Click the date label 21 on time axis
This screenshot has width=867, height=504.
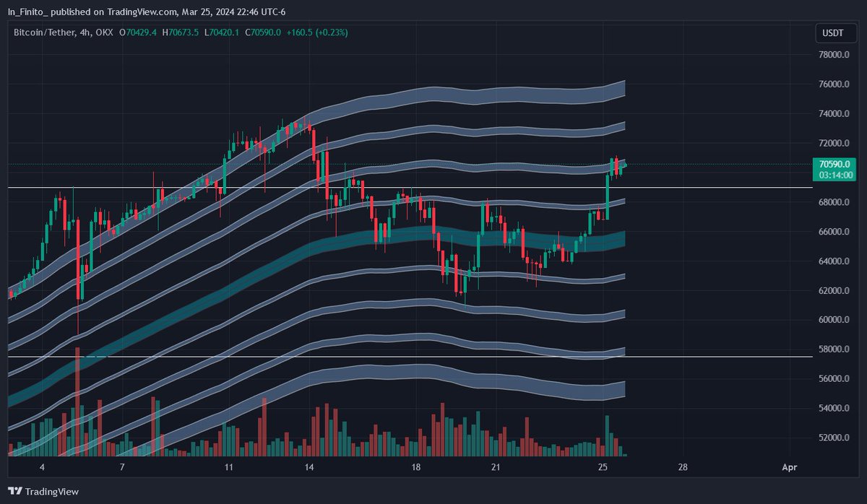(x=495, y=467)
